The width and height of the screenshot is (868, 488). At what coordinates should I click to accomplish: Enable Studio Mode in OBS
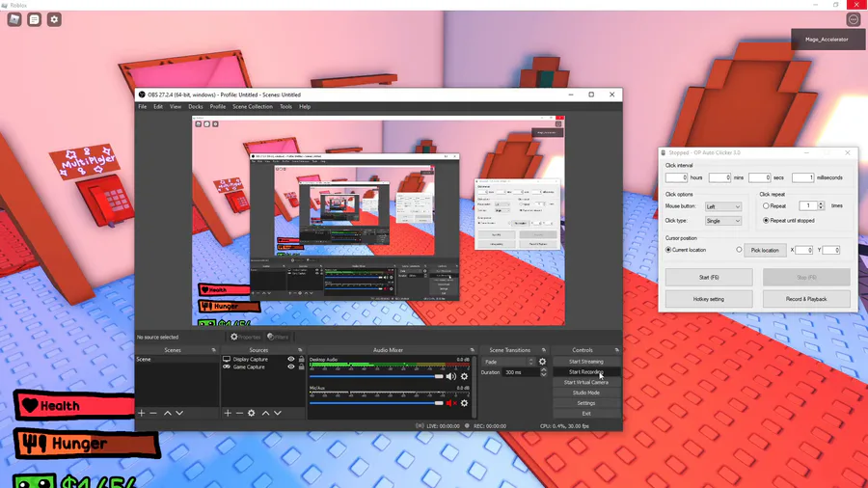click(586, 393)
